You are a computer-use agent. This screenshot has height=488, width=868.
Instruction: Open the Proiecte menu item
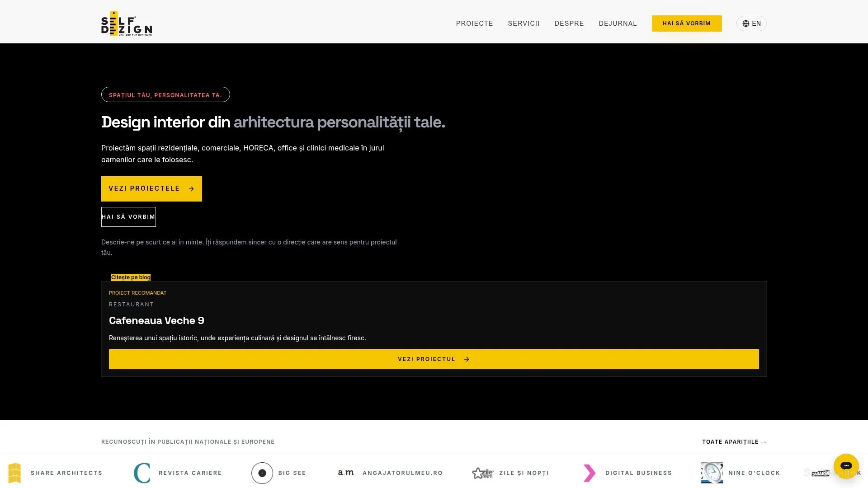click(474, 23)
